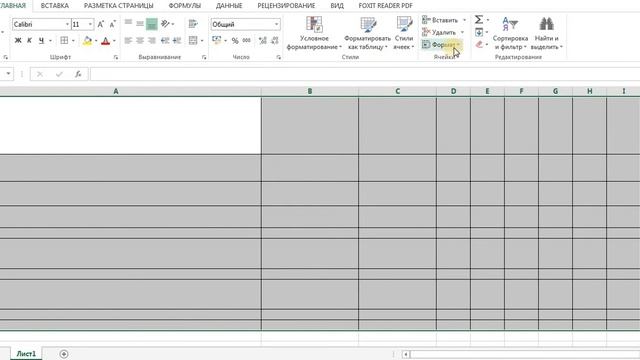Expand the borders dropdown arrow
The width and height of the screenshot is (640, 360).
click(x=73, y=41)
